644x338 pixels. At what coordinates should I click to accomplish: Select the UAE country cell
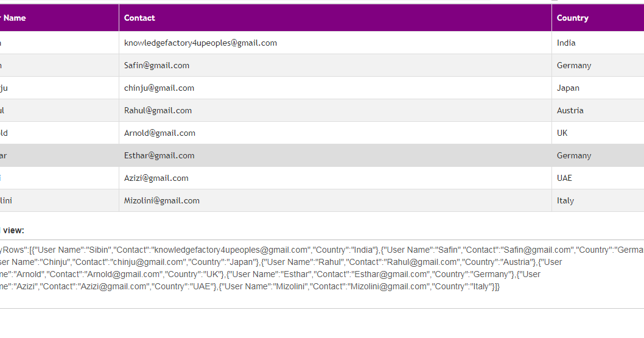(564, 178)
